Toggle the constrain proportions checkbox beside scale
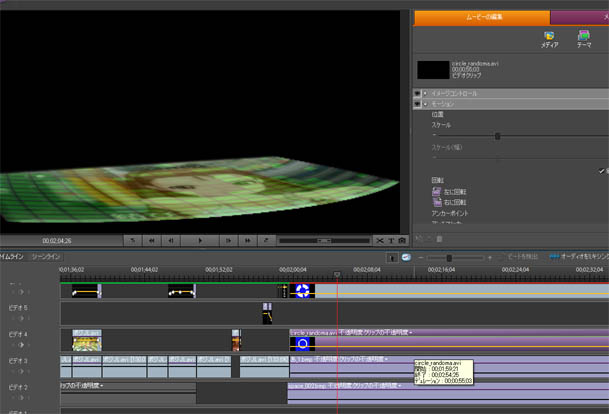The width and height of the screenshot is (609, 414). point(602,170)
